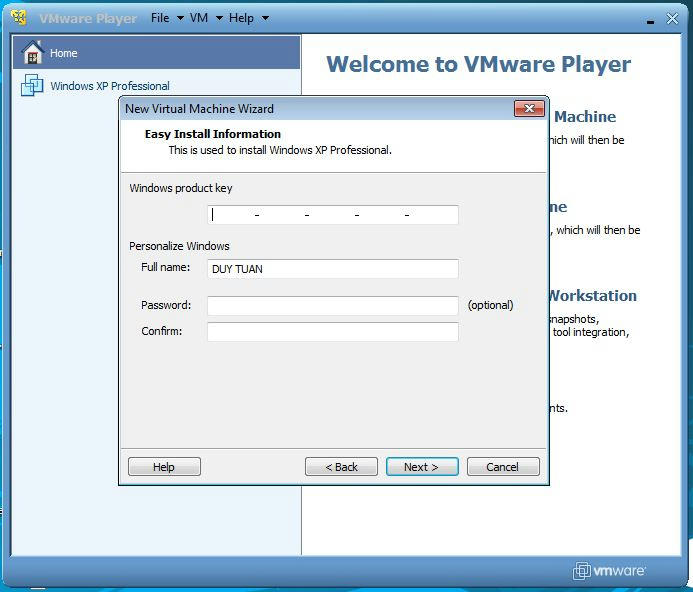The image size is (693, 592).
Task: Click the vmware logo at bottom right
Action: coord(609,571)
